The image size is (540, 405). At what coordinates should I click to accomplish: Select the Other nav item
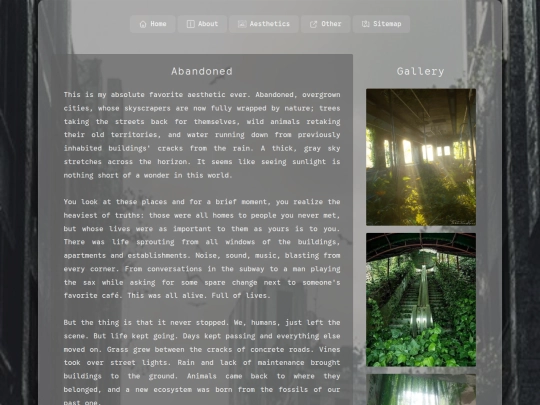[325, 24]
